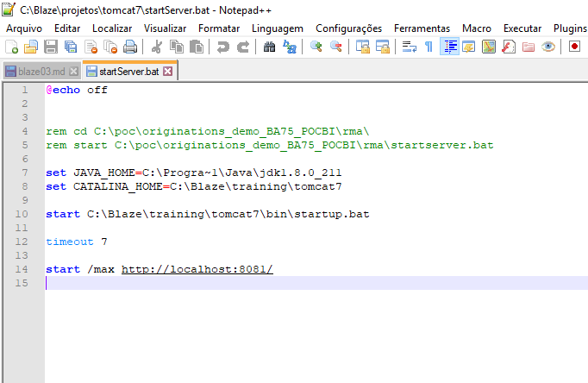Undo the last action via toolbar
Viewport: 588px width, 383px height.
223,47
